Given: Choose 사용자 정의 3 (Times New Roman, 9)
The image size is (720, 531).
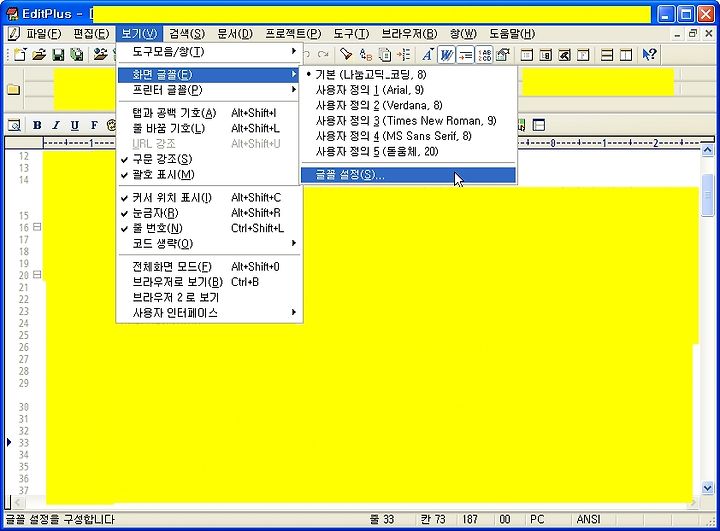Looking at the screenshot, I should (x=408, y=121).
